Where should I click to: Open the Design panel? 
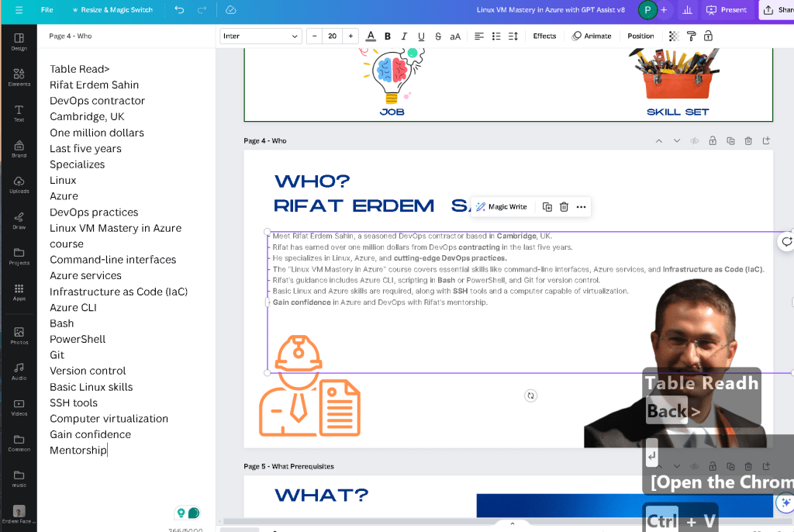pos(19,42)
